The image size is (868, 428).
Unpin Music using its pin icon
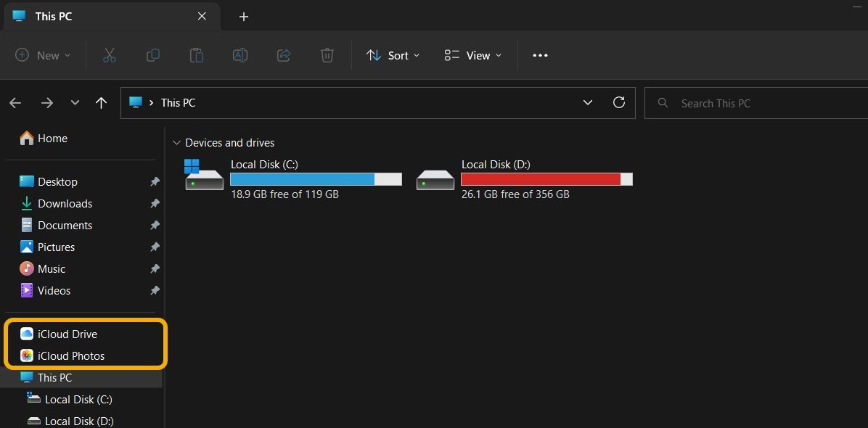155,269
